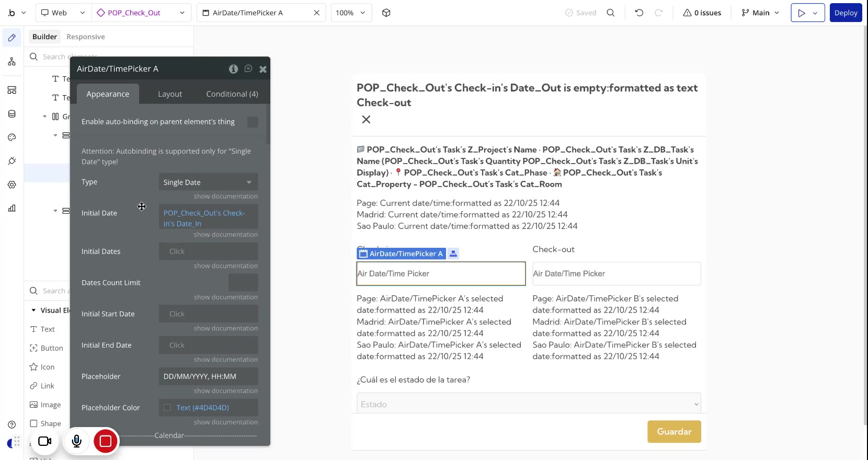This screenshot has height=460, width=868.
Task: Open the Estado dropdown on canvas
Action: point(529,404)
